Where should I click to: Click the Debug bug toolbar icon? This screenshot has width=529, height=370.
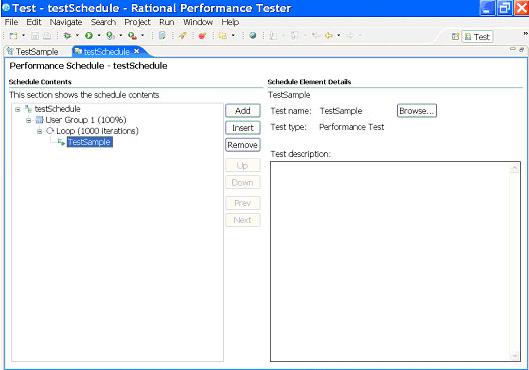pos(67,35)
